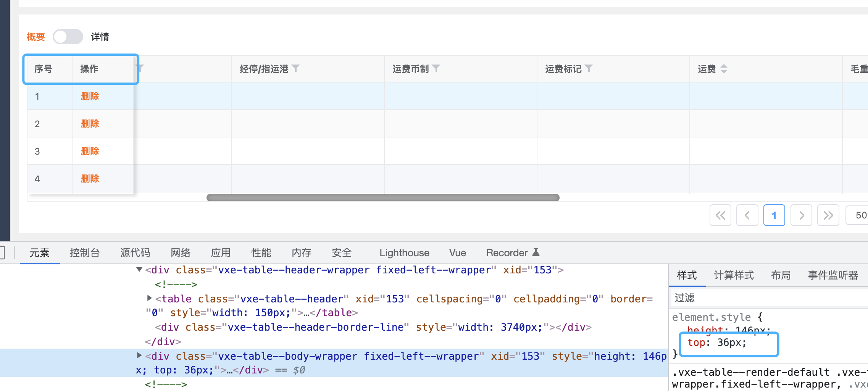Open the filter on 经停/指运港 column

click(297, 69)
